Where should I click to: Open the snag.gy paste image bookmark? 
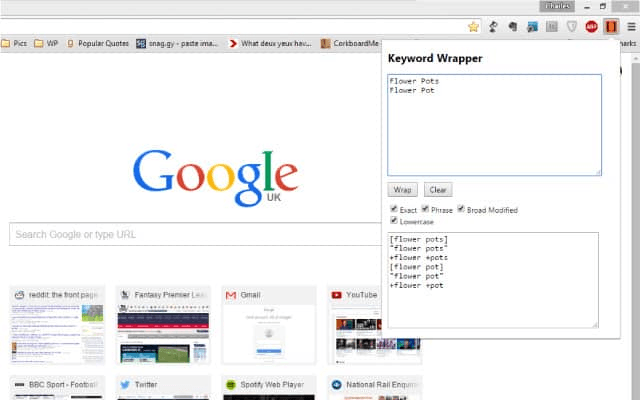178,43
